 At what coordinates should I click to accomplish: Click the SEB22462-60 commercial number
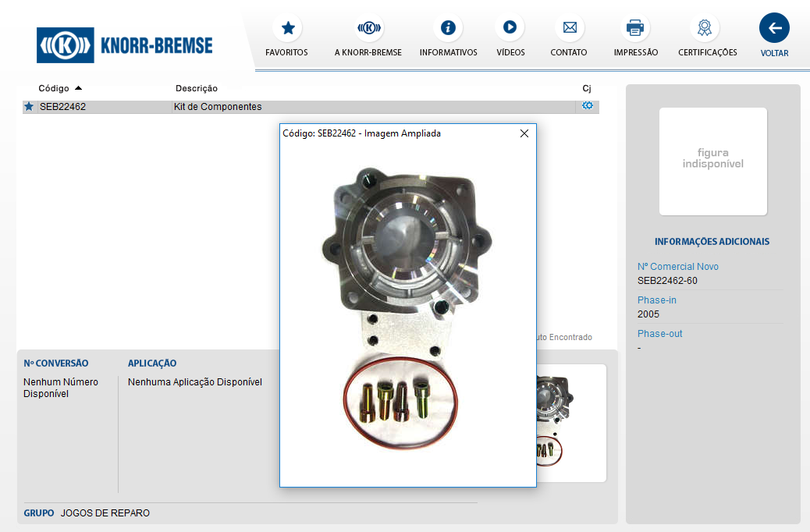[x=667, y=281]
